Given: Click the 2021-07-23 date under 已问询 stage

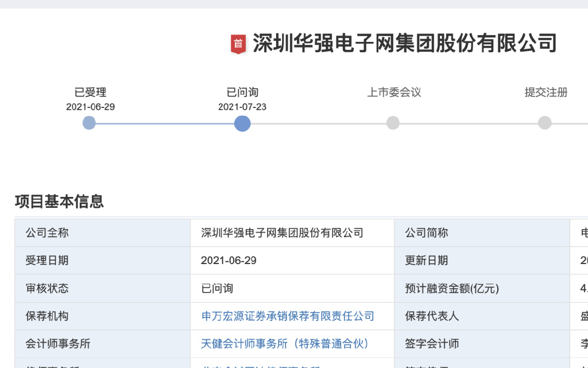Looking at the screenshot, I should click(242, 107).
